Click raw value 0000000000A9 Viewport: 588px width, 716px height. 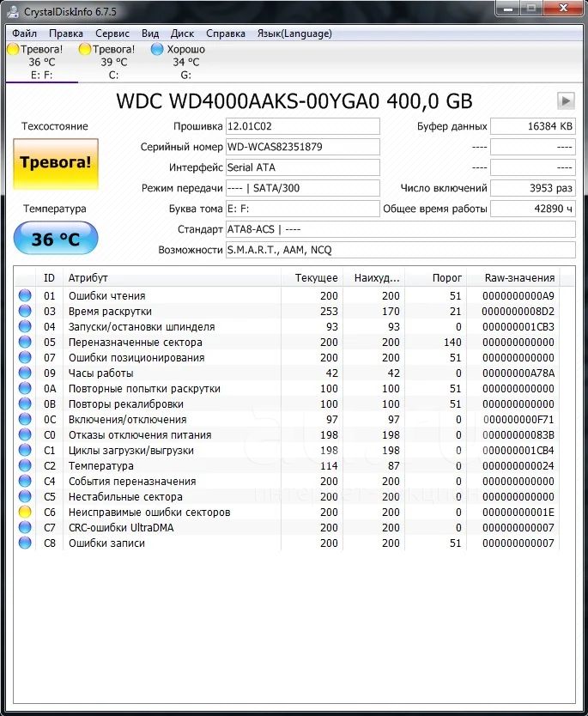(518, 296)
